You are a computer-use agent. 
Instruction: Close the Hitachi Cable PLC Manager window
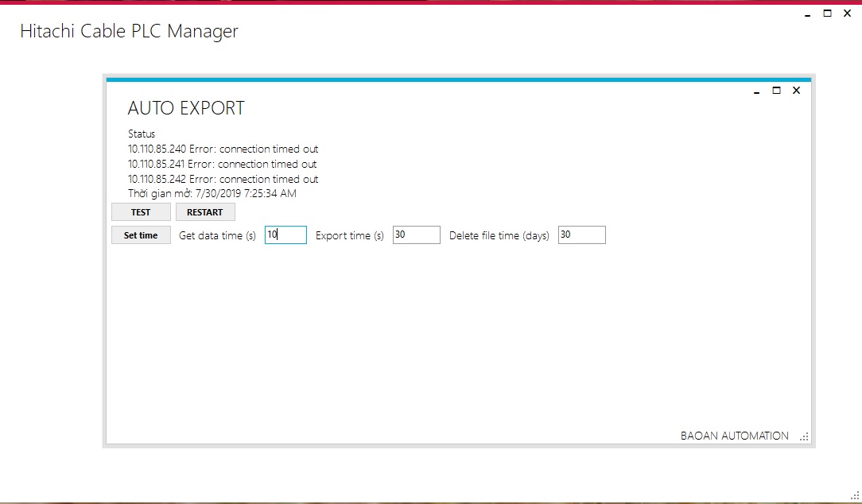pos(847,14)
